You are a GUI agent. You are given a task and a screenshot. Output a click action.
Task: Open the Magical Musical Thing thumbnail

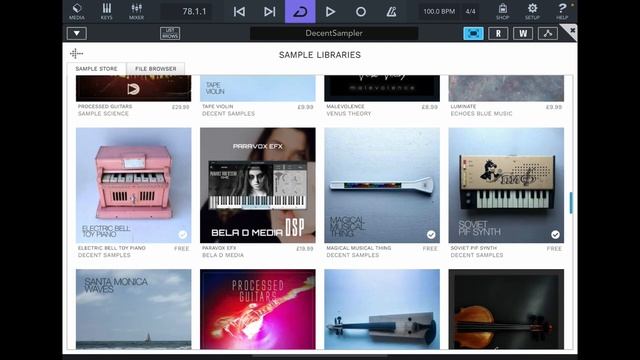(382, 185)
